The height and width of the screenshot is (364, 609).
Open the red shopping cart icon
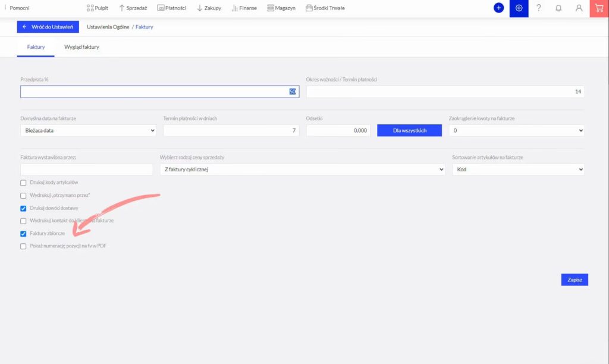pos(599,8)
